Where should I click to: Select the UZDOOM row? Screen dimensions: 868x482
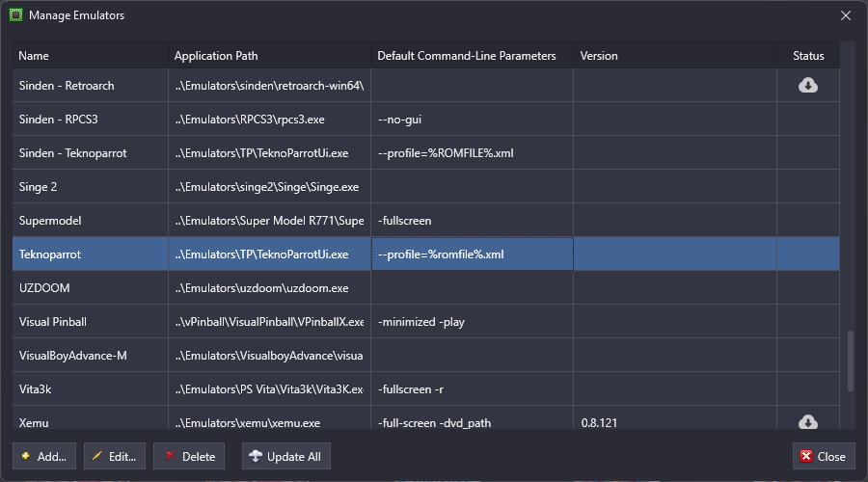(x=45, y=288)
